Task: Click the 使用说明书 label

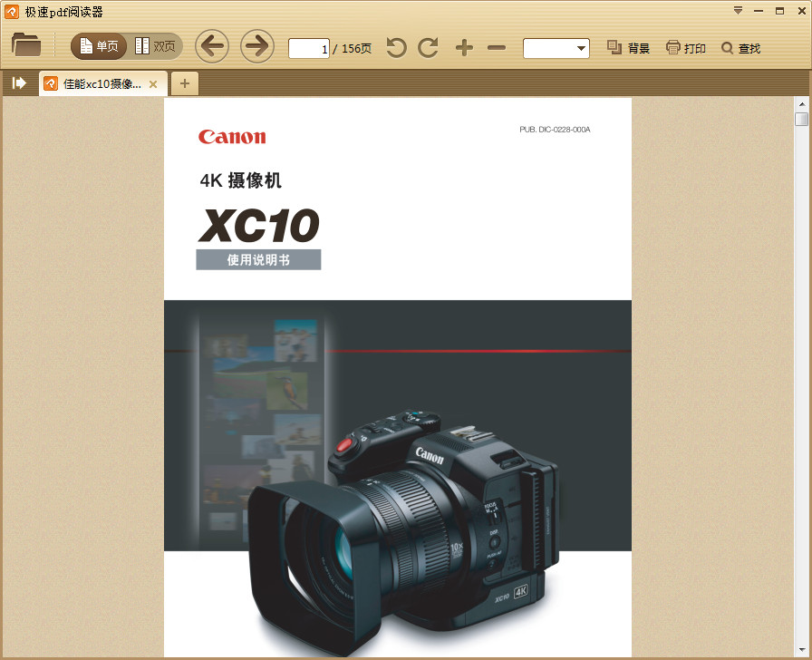Action: click(x=258, y=259)
